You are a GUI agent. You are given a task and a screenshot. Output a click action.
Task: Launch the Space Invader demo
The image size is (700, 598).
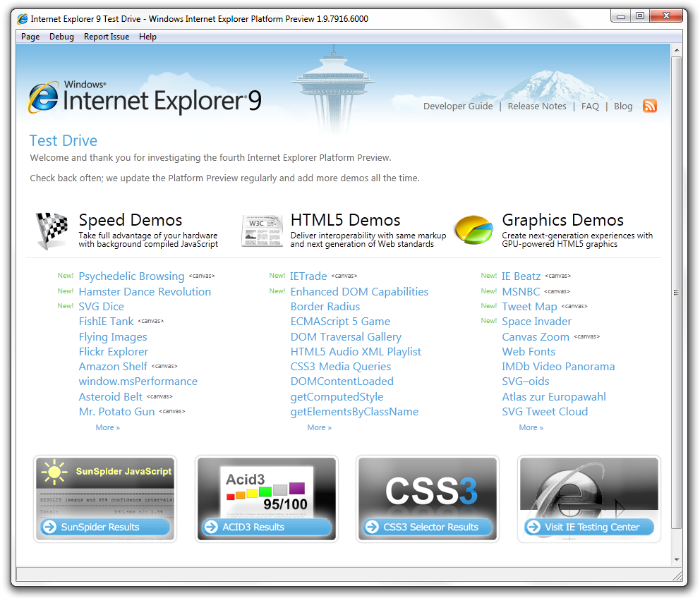[536, 322]
